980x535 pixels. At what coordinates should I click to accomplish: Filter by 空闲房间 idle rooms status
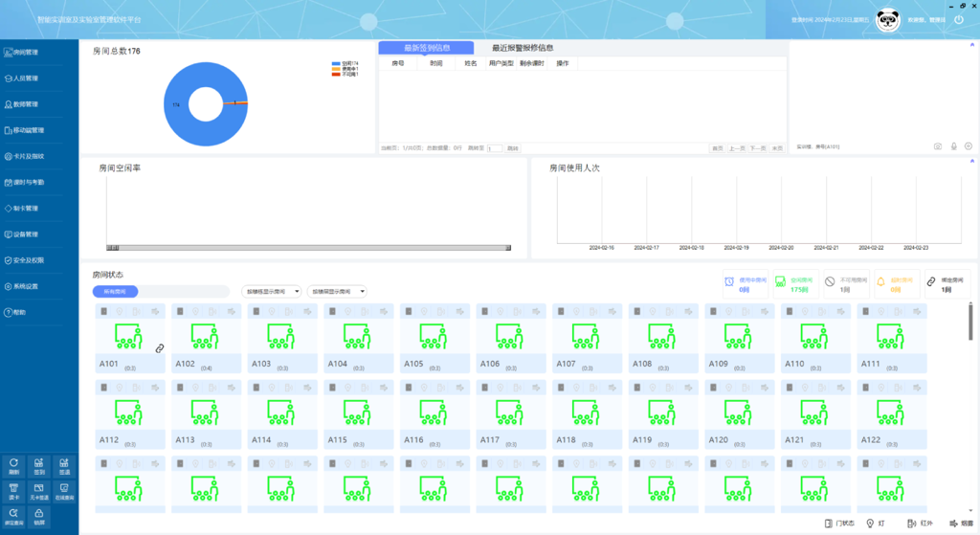pos(794,282)
